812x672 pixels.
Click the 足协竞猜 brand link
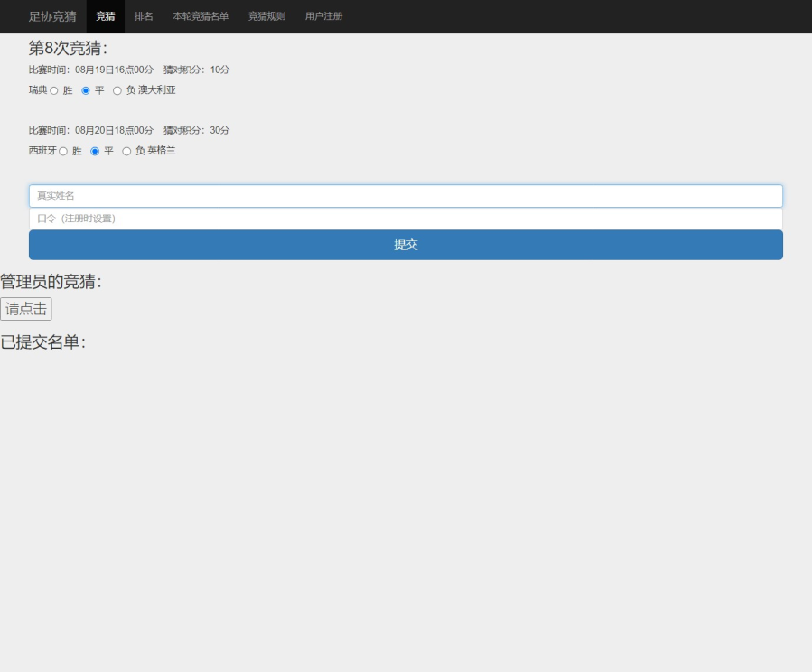[52, 16]
